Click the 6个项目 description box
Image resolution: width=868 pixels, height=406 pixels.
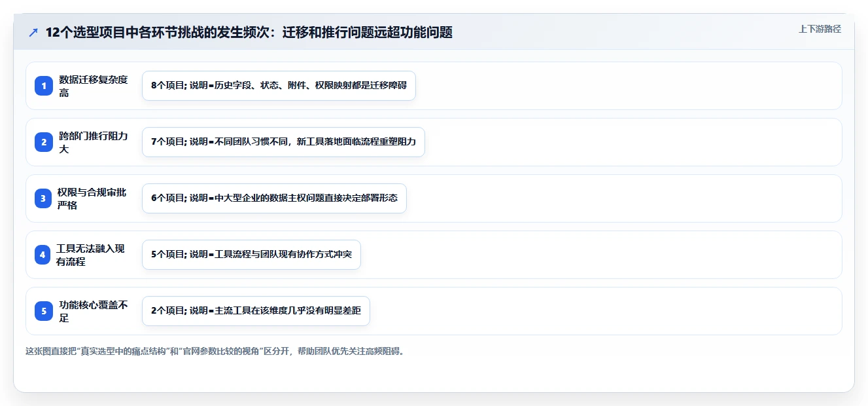(274, 198)
